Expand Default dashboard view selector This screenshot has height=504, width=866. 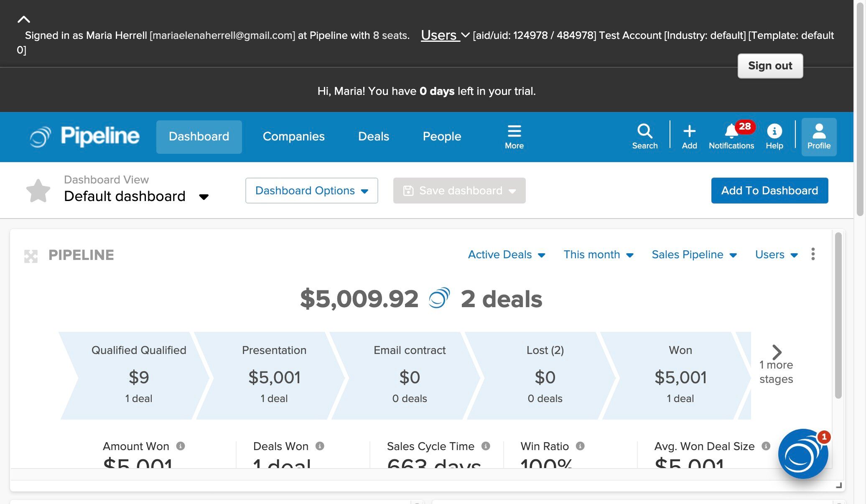click(204, 197)
